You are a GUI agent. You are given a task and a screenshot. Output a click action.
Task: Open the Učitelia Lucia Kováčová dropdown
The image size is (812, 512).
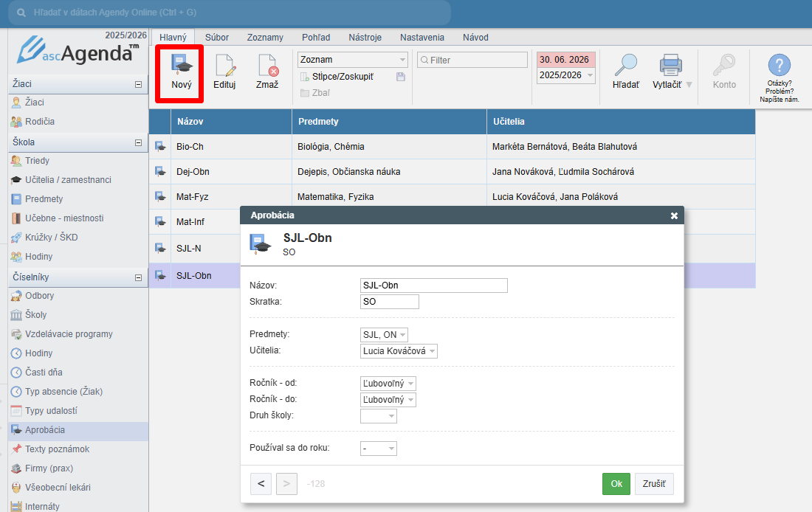pos(399,351)
